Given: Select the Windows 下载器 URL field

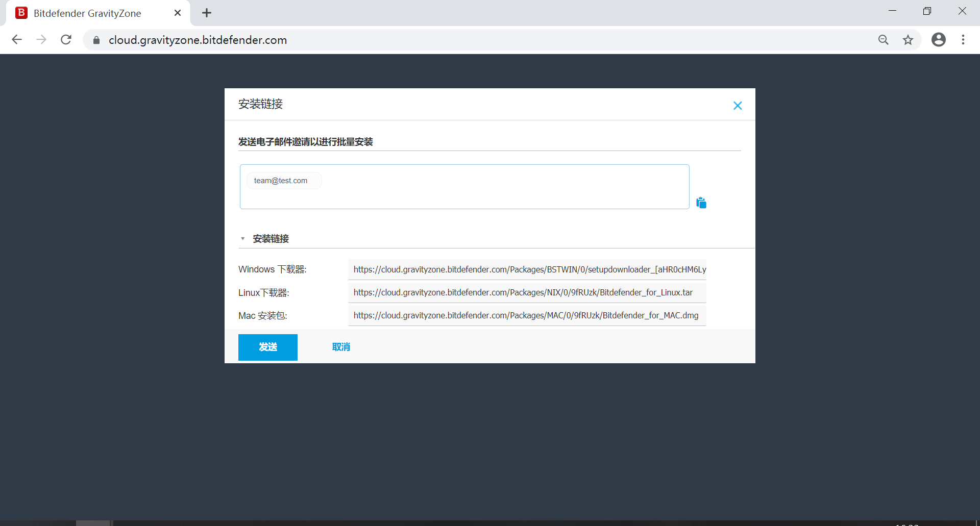Looking at the screenshot, I should click(x=527, y=269).
